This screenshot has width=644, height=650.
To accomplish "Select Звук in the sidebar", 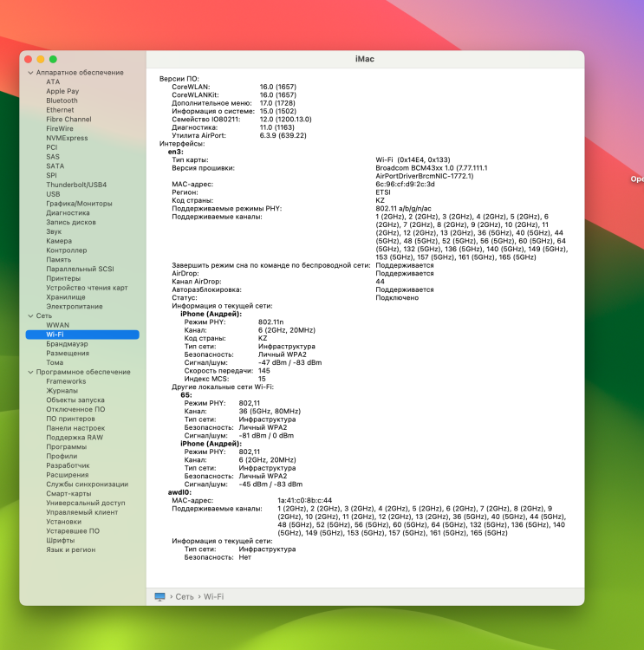I will (x=54, y=231).
